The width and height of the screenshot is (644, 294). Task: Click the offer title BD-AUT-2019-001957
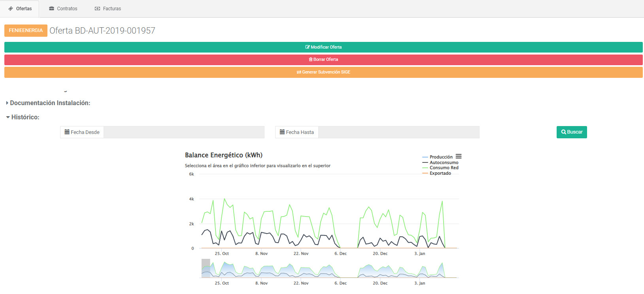102,30
